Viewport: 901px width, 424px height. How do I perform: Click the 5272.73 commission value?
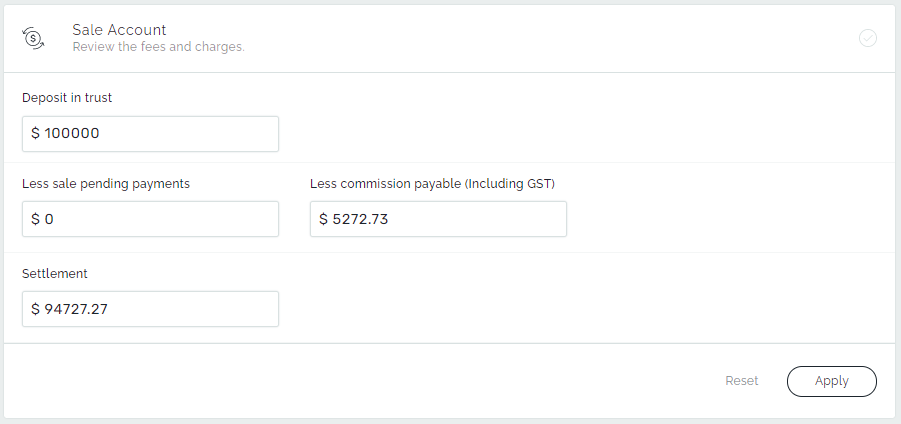tap(360, 219)
